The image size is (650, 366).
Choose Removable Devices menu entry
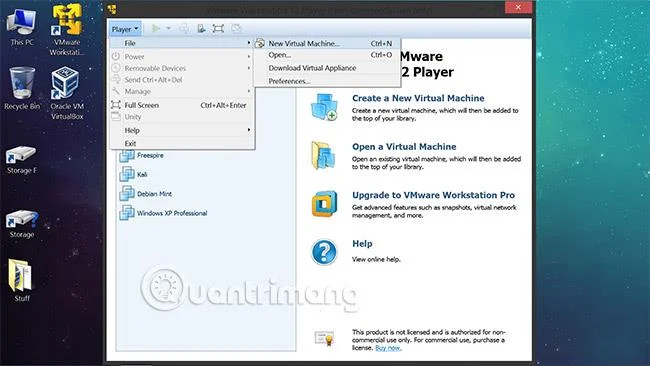coord(182,68)
